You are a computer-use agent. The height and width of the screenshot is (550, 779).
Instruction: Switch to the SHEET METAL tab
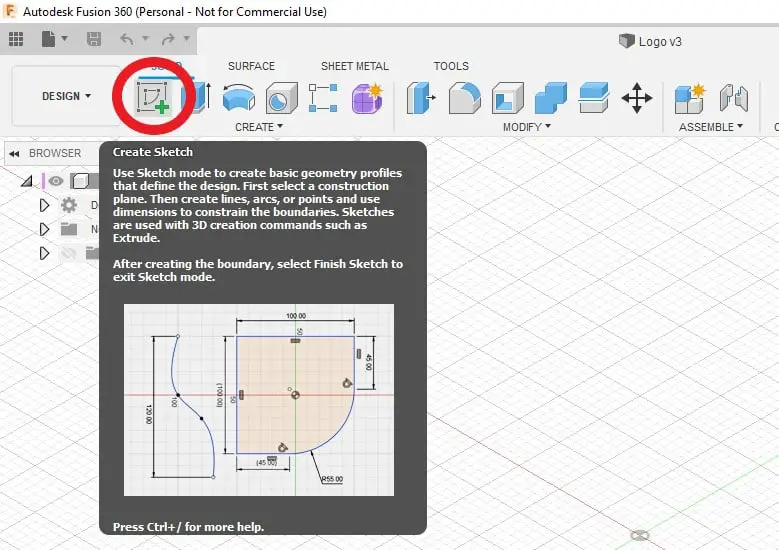point(355,66)
